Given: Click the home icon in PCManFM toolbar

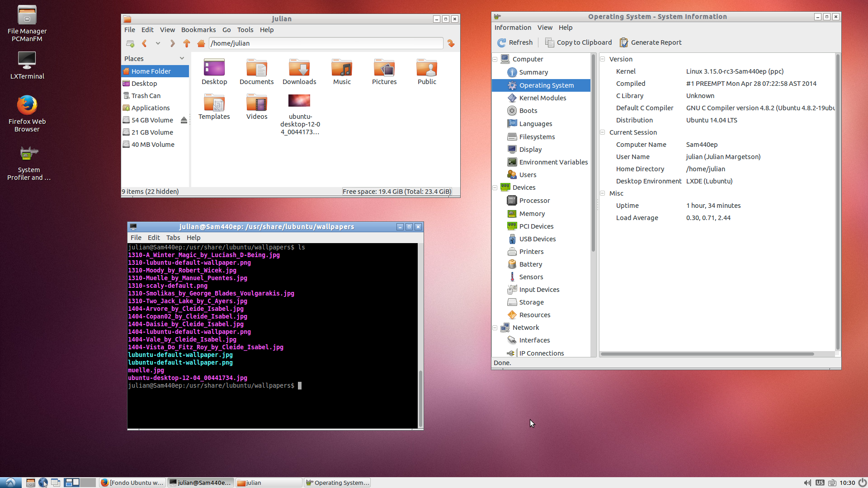Looking at the screenshot, I should (201, 43).
